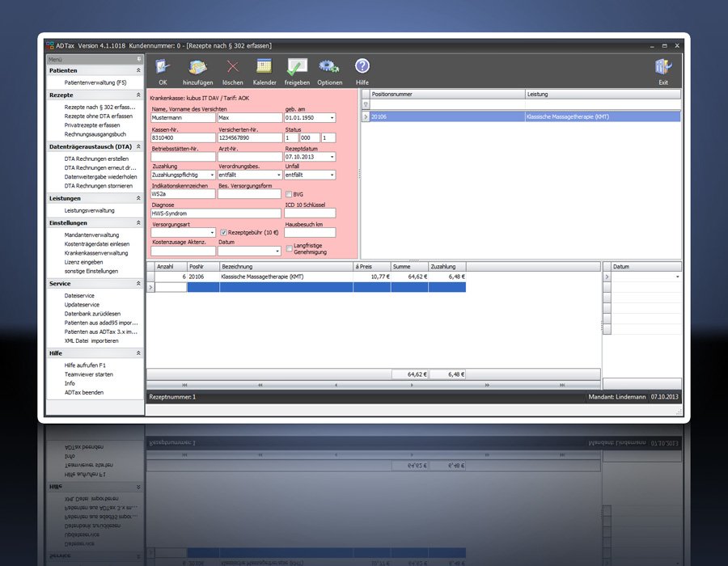The width and height of the screenshot is (728, 566).
Task: Go to last record navigation arrow
Action: (562, 385)
